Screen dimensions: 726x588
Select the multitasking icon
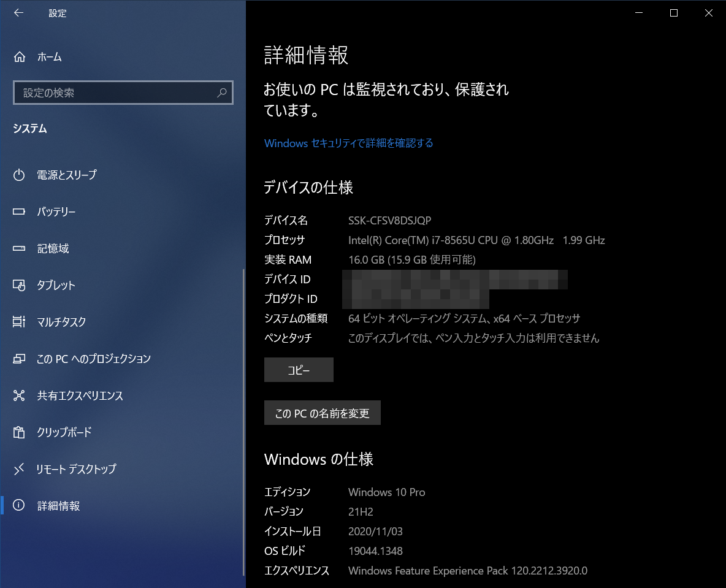(x=19, y=322)
